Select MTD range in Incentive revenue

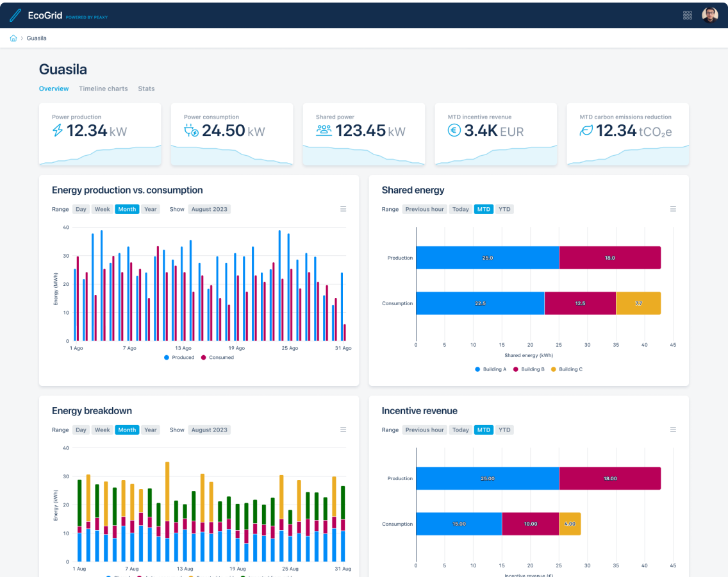pyautogui.click(x=484, y=430)
